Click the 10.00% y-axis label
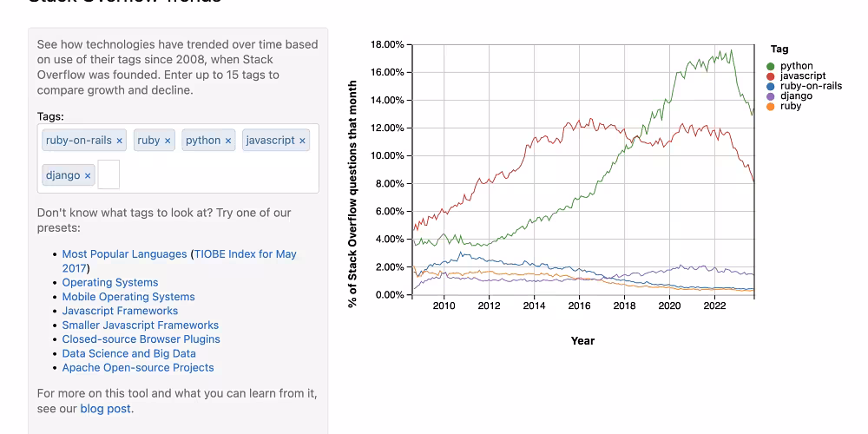The image size is (868, 434). 387,155
